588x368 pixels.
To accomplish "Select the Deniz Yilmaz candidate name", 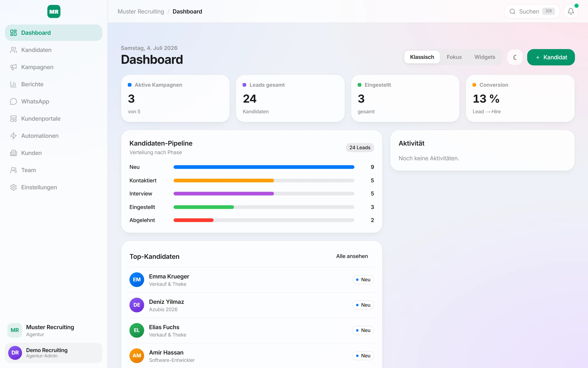I will click(x=166, y=302).
